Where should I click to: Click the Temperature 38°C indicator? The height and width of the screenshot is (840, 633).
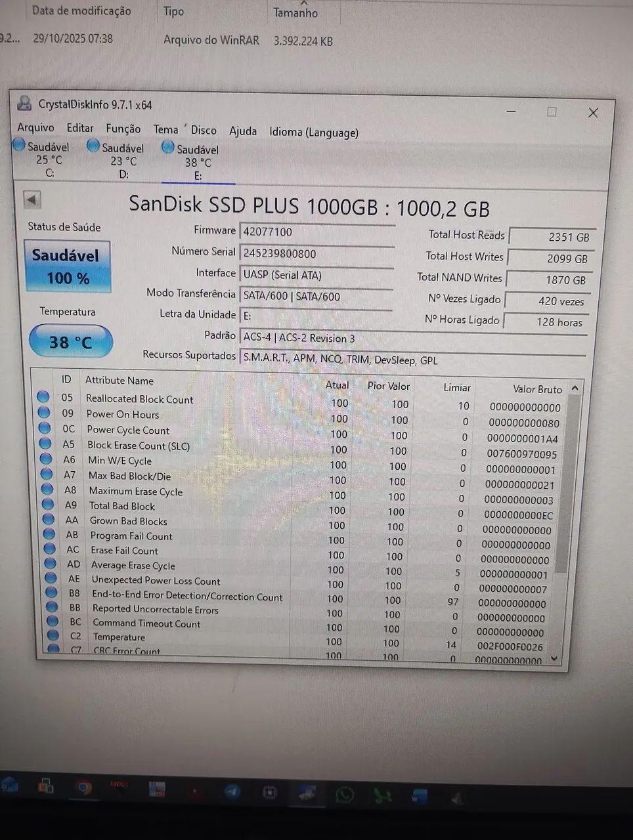[70, 341]
